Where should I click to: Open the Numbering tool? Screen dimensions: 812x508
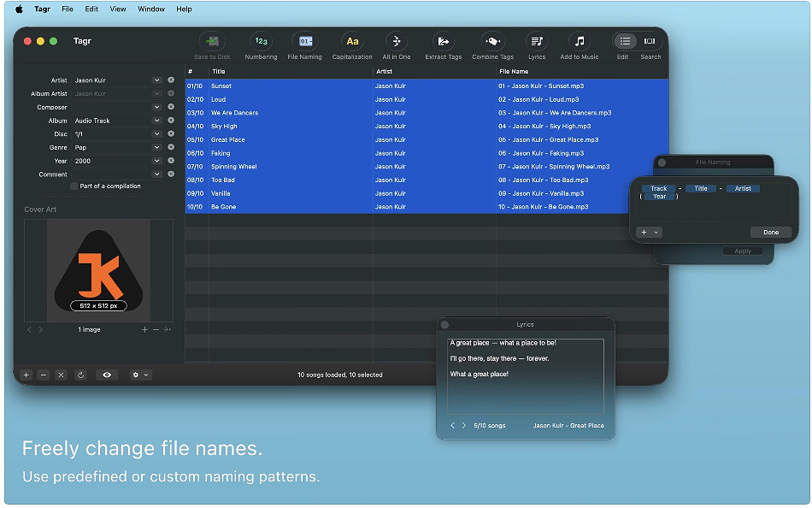(261, 41)
